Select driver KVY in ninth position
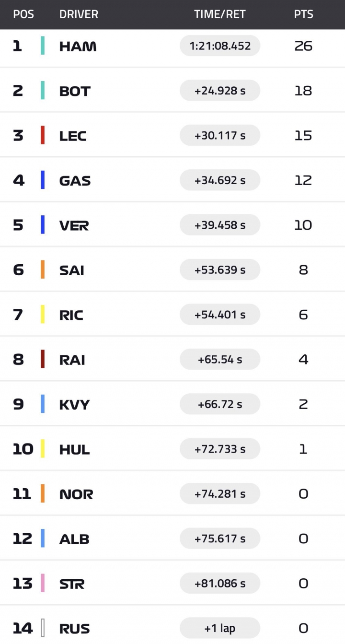Screen dimensions: 345x644 click(74, 405)
